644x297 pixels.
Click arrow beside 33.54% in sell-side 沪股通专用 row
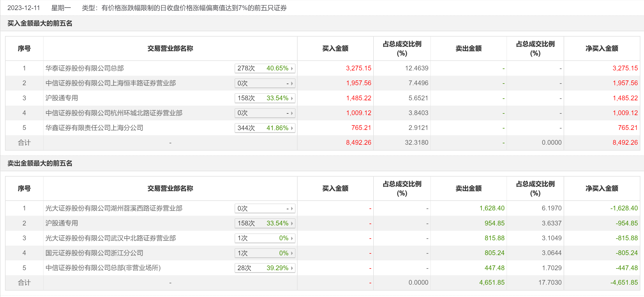[292, 223]
